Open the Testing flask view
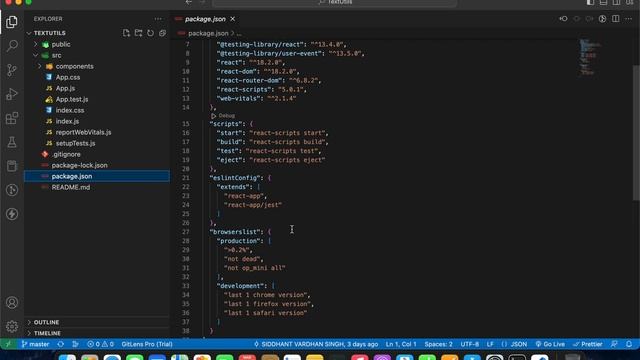 pyautogui.click(x=12, y=142)
